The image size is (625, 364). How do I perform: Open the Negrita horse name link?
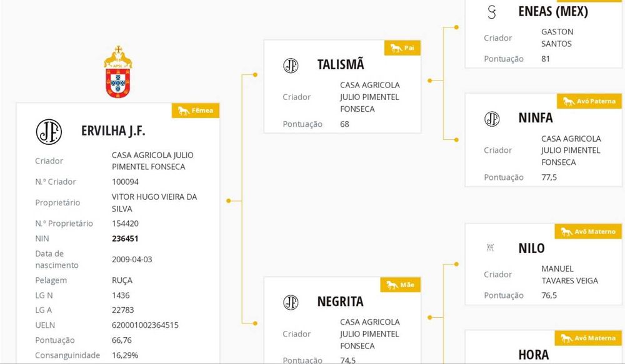[x=340, y=302]
